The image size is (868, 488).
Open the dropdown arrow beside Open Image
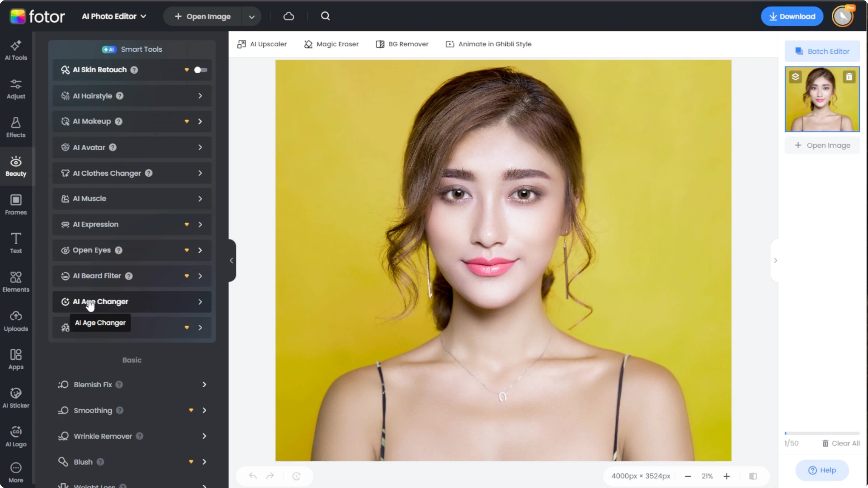(x=251, y=17)
